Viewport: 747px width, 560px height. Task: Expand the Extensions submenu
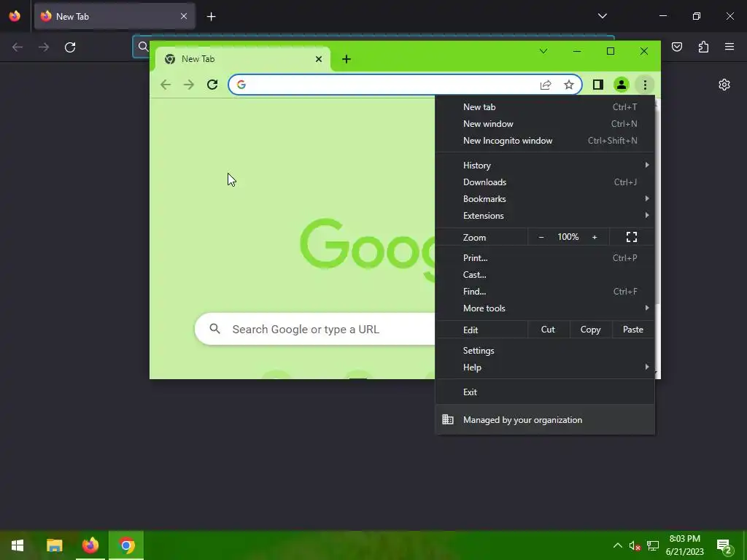pyautogui.click(x=545, y=215)
